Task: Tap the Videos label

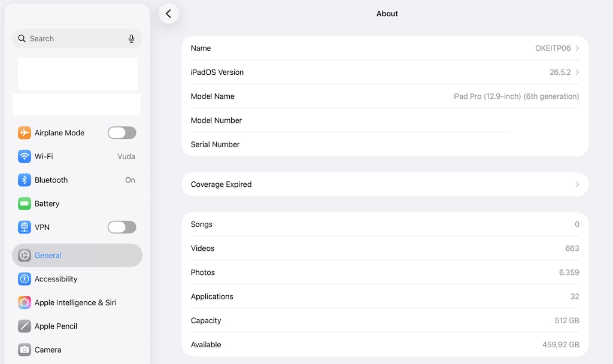Action: point(202,248)
